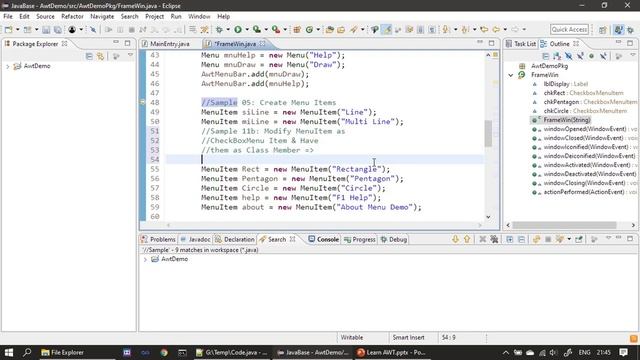
Task: Click the Open Task icon
Action: (x=341, y=29)
